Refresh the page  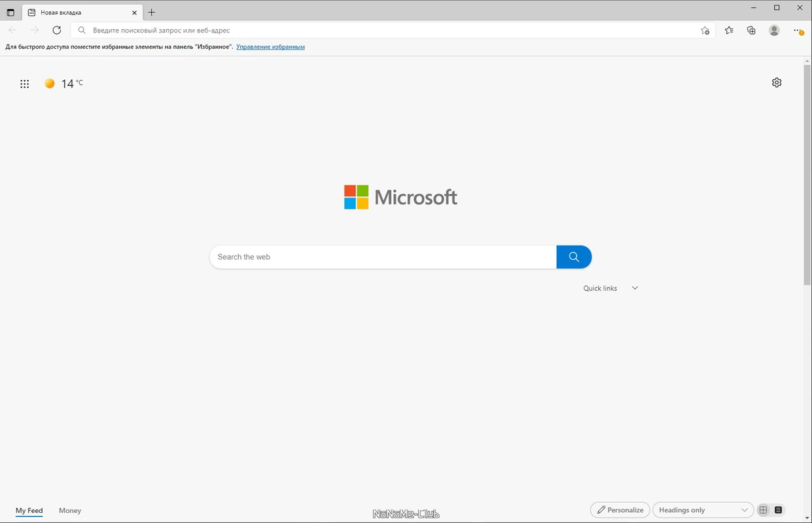pyautogui.click(x=57, y=30)
